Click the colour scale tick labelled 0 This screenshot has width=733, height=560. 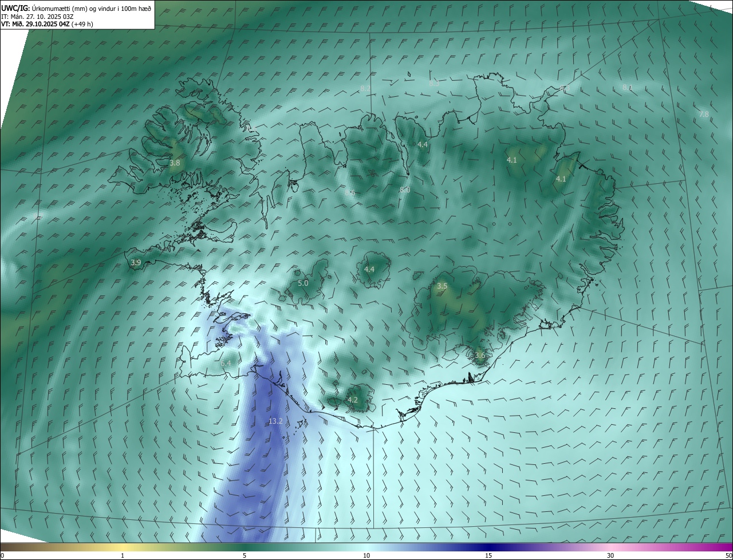pos(2,555)
